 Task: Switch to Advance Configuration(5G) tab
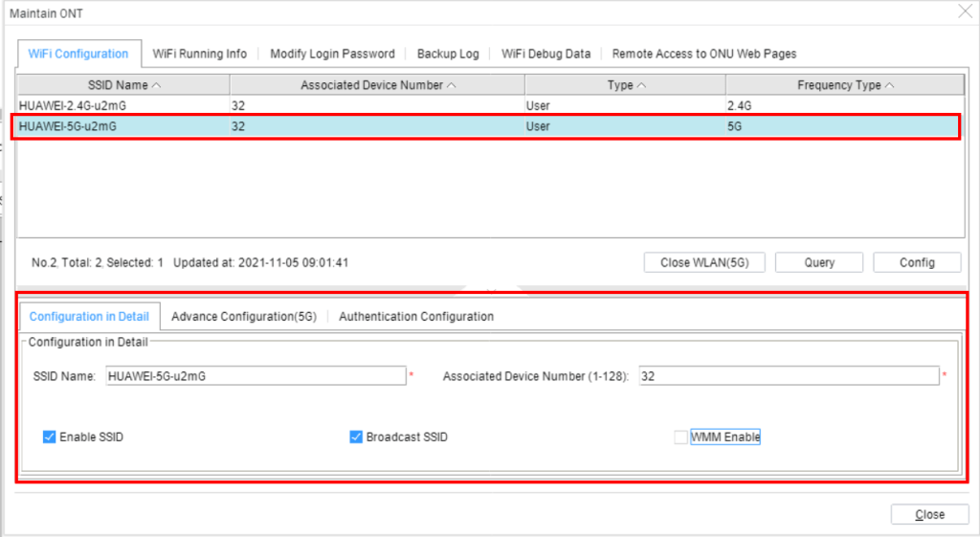coord(243,316)
